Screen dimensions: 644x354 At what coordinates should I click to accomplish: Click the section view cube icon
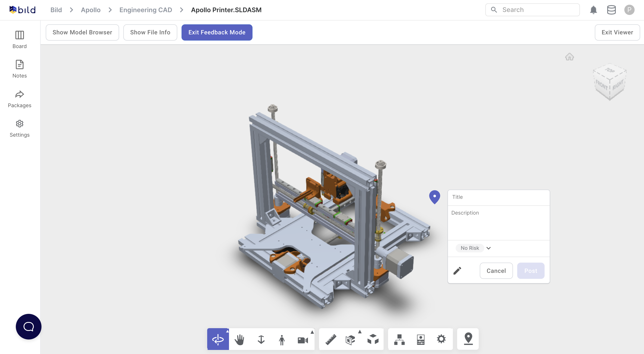350,339
